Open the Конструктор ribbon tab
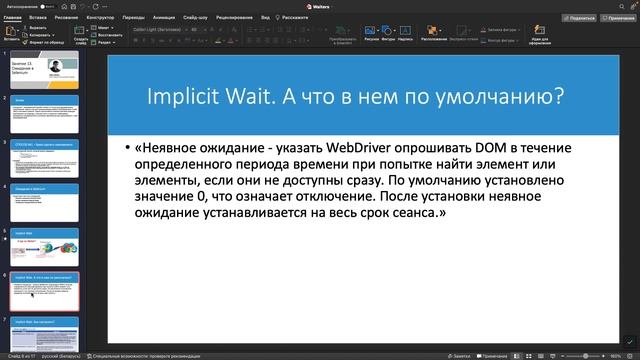This screenshot has width=640, height=360. pos(100,18)
